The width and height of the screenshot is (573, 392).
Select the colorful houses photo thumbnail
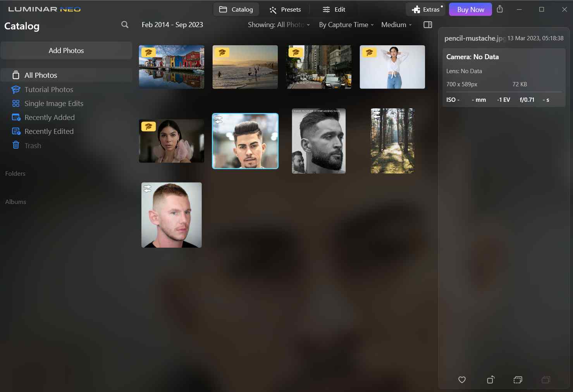[x=172, y=67]
